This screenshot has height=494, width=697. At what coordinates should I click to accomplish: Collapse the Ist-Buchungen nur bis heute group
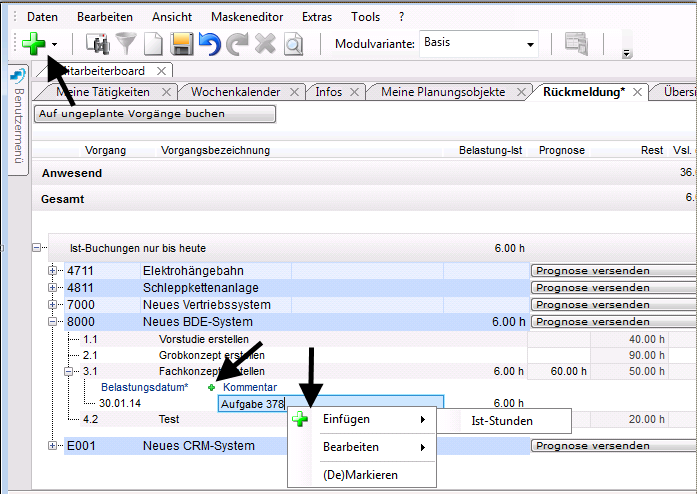(x=37, y=248)
